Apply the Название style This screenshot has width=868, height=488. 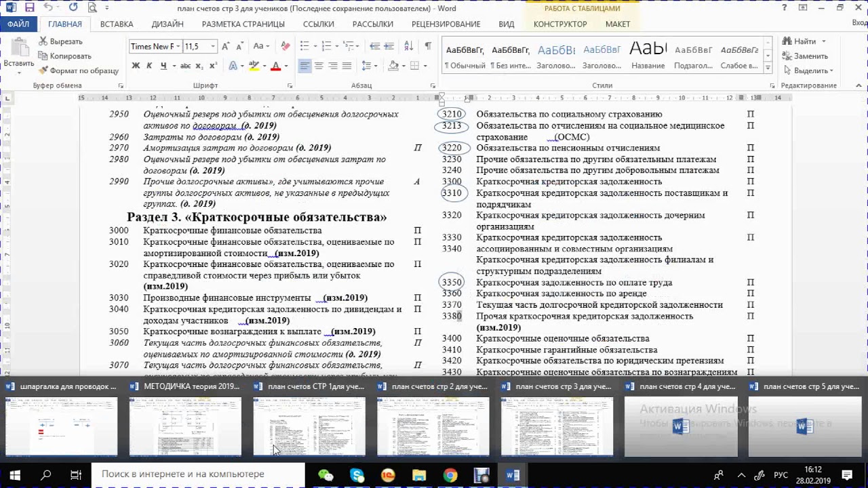pos(648,56)
